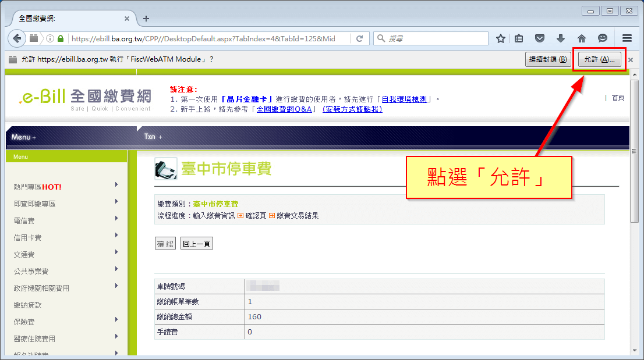The width and height of the screenshot is (644, 360).
Task: Open the Txn+ navigation menu
Action: click(x=152, y=136)
